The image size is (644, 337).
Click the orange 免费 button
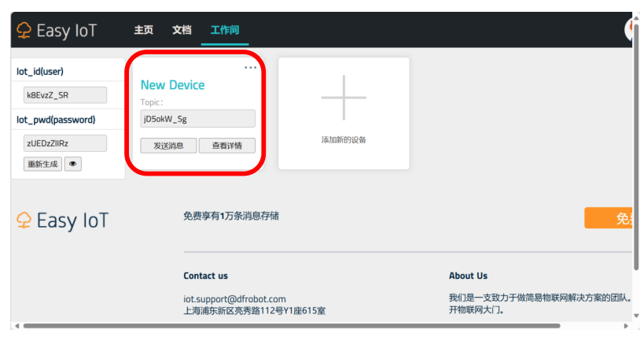click(x=609, y=218)
